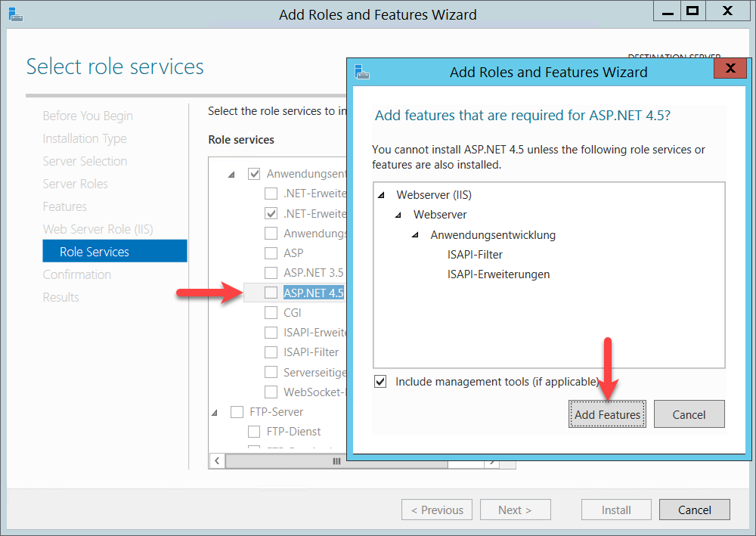Screen dimensions: 756x536
Task: Maximize the main wizard window
Action: click(690, 11)
